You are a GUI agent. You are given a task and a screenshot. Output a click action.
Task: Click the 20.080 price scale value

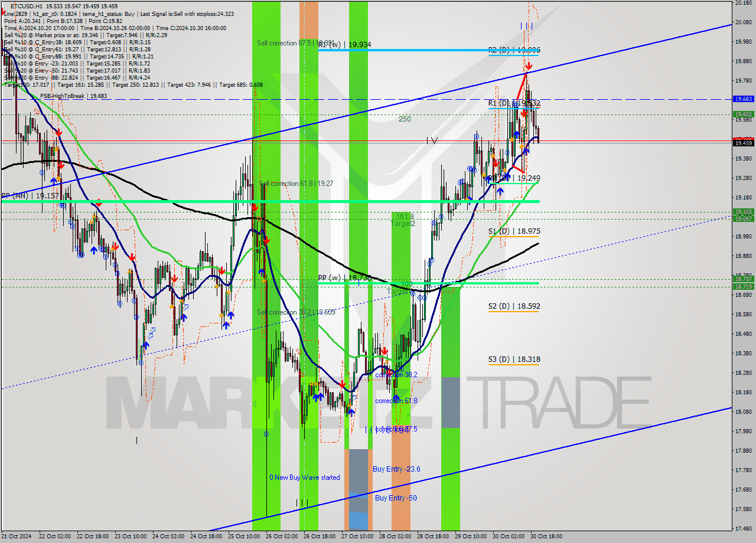coord(743,22)
